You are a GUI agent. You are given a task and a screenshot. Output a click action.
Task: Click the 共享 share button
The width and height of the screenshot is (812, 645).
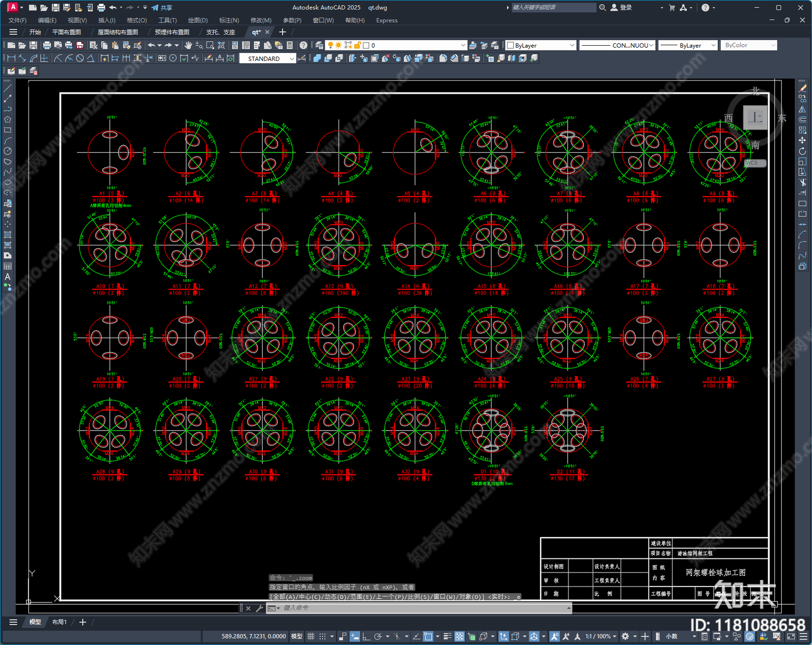pyautogui.click(x=162, y=8)
